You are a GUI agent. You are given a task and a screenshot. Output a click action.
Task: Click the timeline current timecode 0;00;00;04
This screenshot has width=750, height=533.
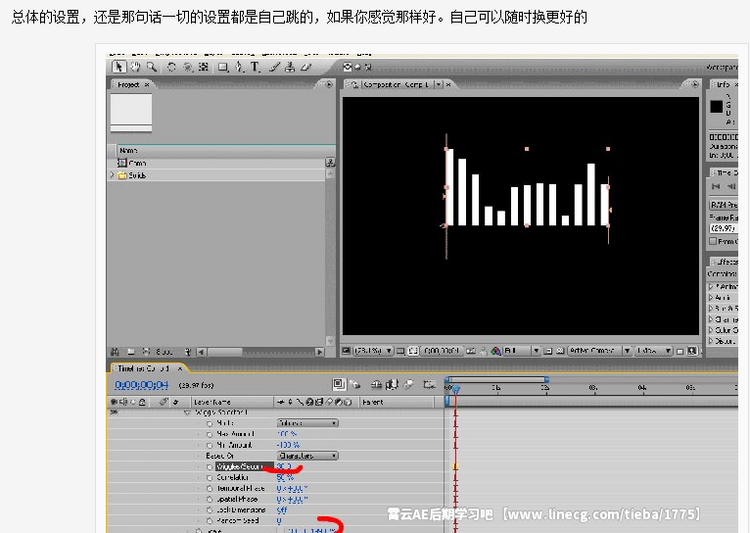142,385
